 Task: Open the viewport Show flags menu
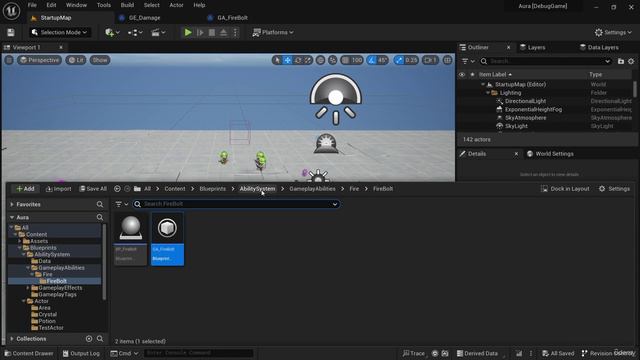click(100, 60)
